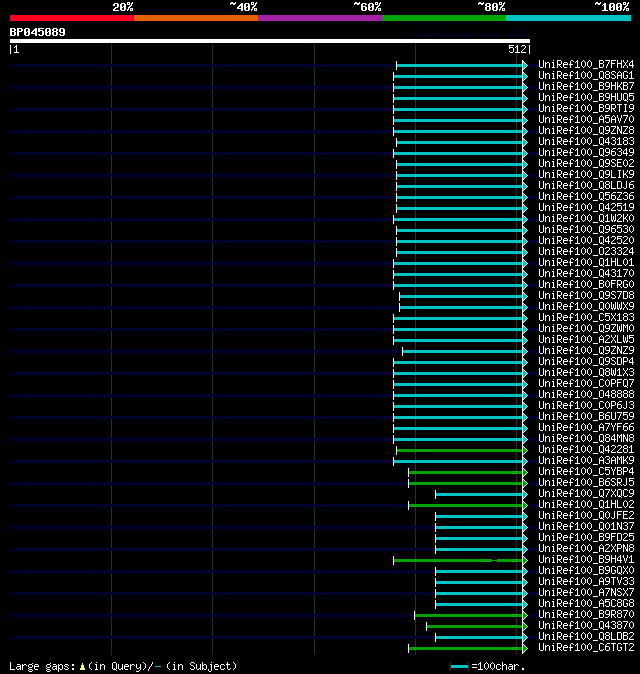Click the green alignment bar for Q43870
This screenshot has height=674, width=640.
point(475,626)
